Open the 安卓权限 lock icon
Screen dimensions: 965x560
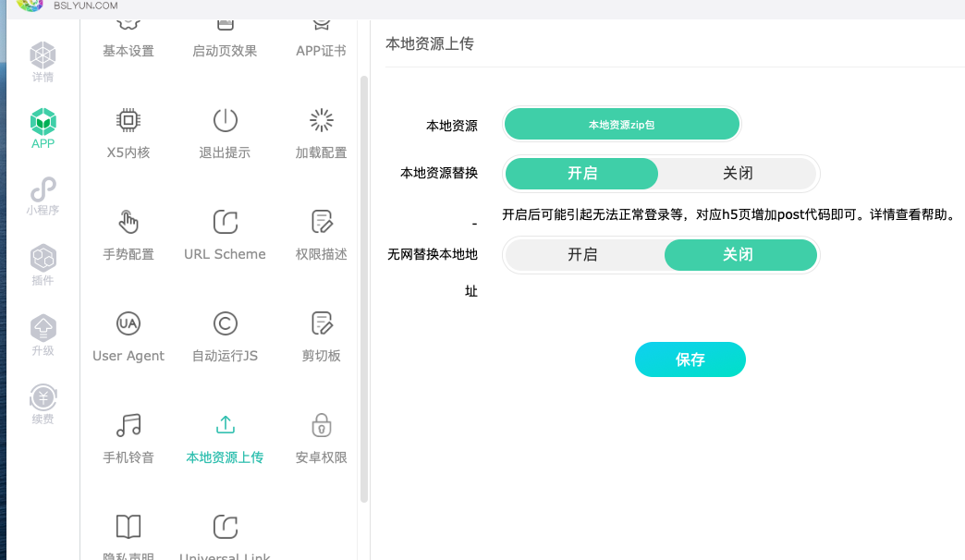321,425
